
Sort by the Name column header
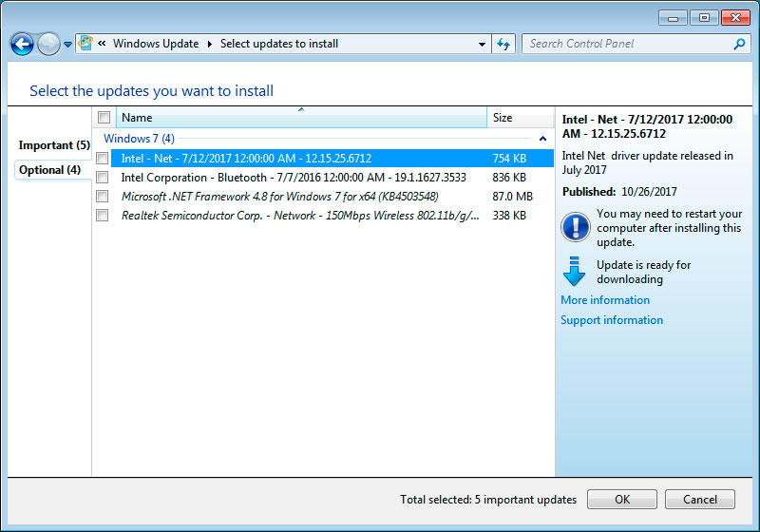pos(301,117)
